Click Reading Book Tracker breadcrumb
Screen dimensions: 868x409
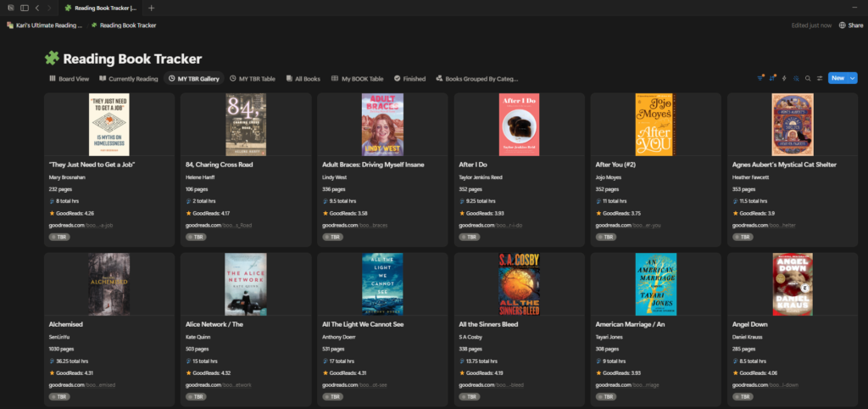(124, 25)
